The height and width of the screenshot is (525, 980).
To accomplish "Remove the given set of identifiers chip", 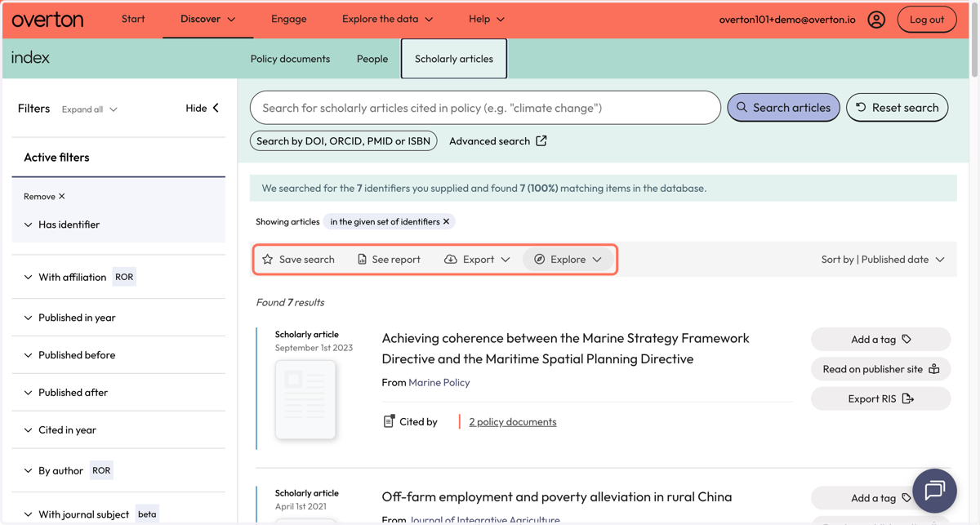I will tap(446, 221).
